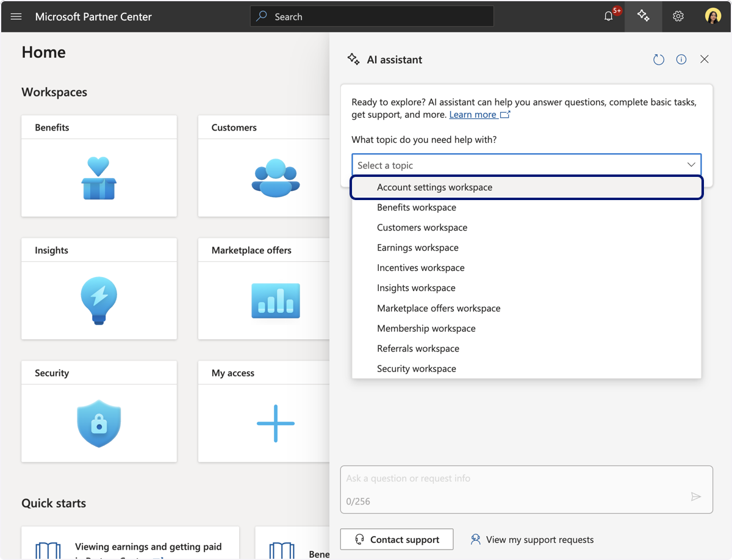The image size is (732, 560).
Task: Choose Insights workspace topic
Action: (526, 288)
